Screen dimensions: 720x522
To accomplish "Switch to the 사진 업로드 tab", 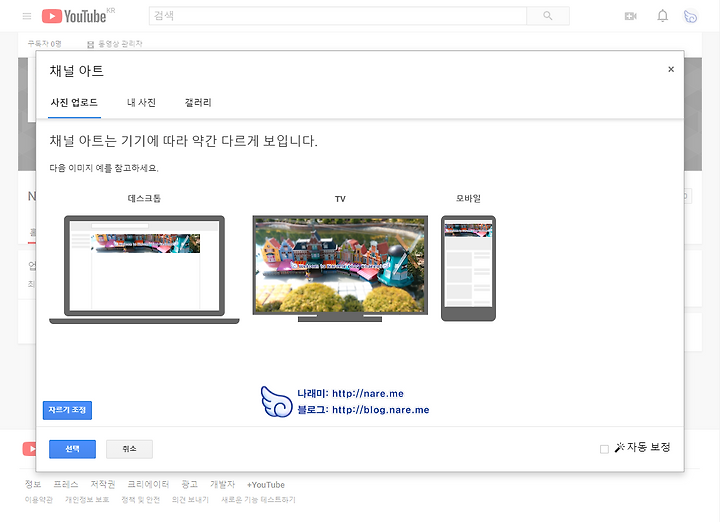I will [74, 103].
